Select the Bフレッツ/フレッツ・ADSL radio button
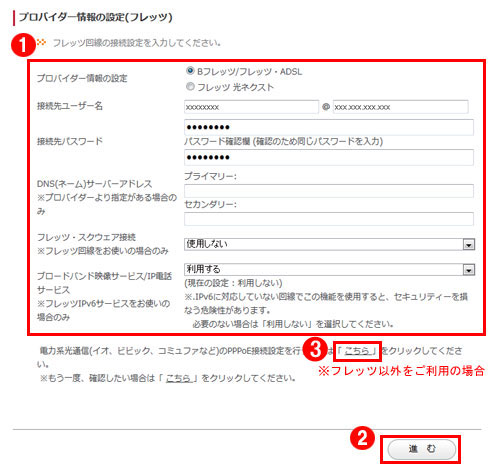Screen dimensions: 500x466 pos(190,71)
